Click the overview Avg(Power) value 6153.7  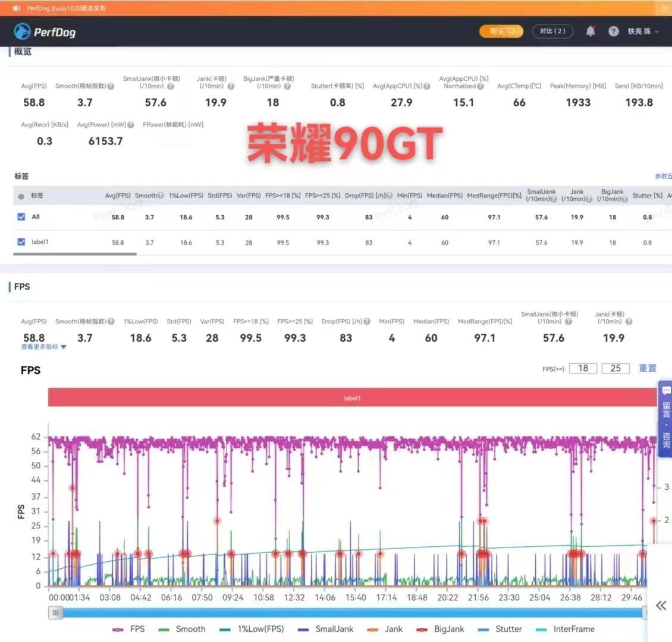click(x=105, y=141)
